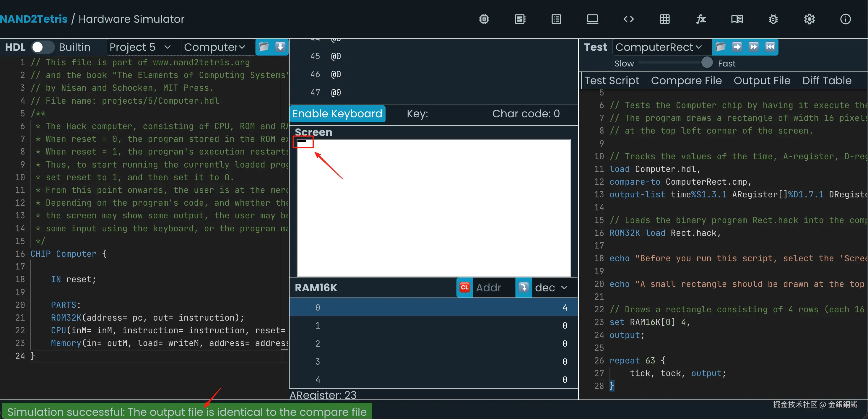868x419 pixels.
Task: Run the test script fast-forward
Action: [753, 46]
